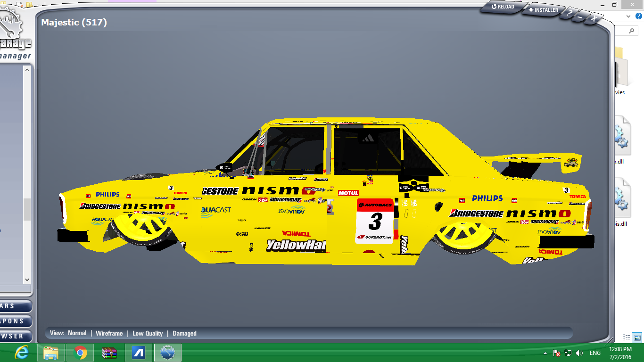Open the Explorer blue help icon
Image resolution: width=644 pixels, height=362 pixels.
tap(639, 16)
